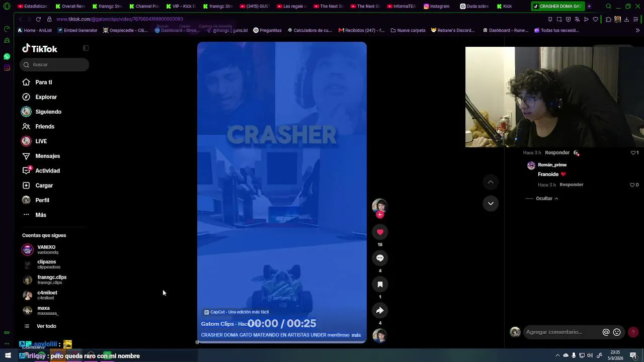644x362 pixels.
Task: Collapse replies with Ocultar
Action: pyautogui.click(x=547, y=199)
